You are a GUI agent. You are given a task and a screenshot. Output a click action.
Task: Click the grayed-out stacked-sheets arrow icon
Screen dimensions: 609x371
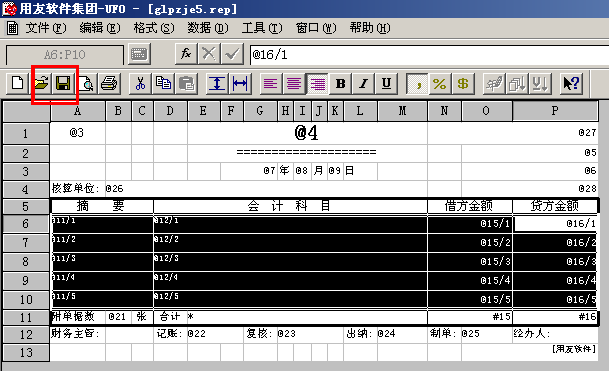(x=517, y=84)
